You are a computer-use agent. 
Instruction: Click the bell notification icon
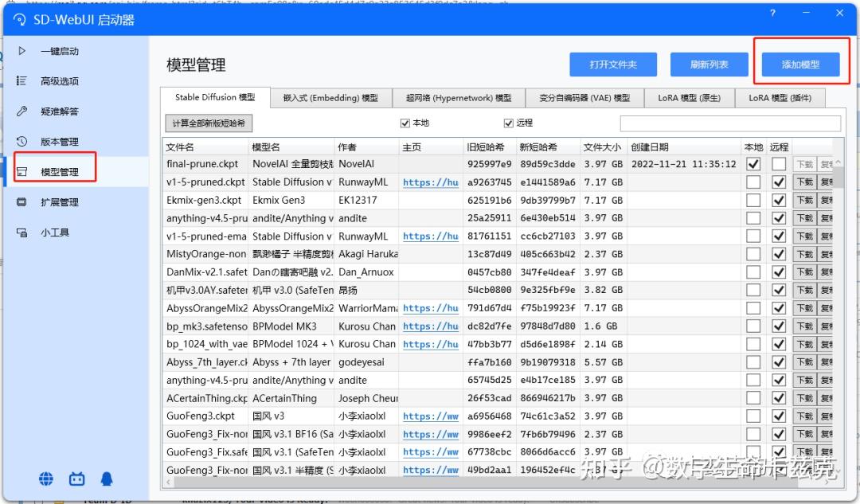tap(107, 479)
